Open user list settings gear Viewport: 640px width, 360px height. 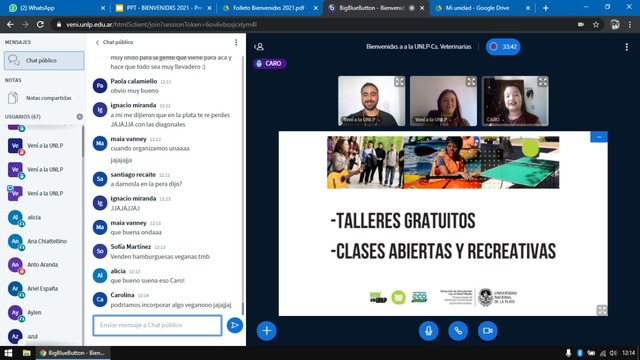tap(80, 117)
